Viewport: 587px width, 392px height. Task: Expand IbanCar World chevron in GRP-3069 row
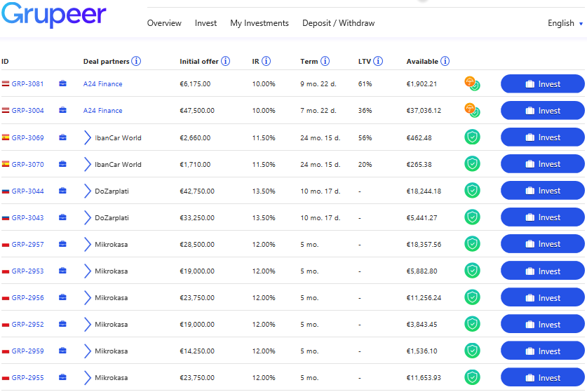pyautogui.click(x=88, y=138)
